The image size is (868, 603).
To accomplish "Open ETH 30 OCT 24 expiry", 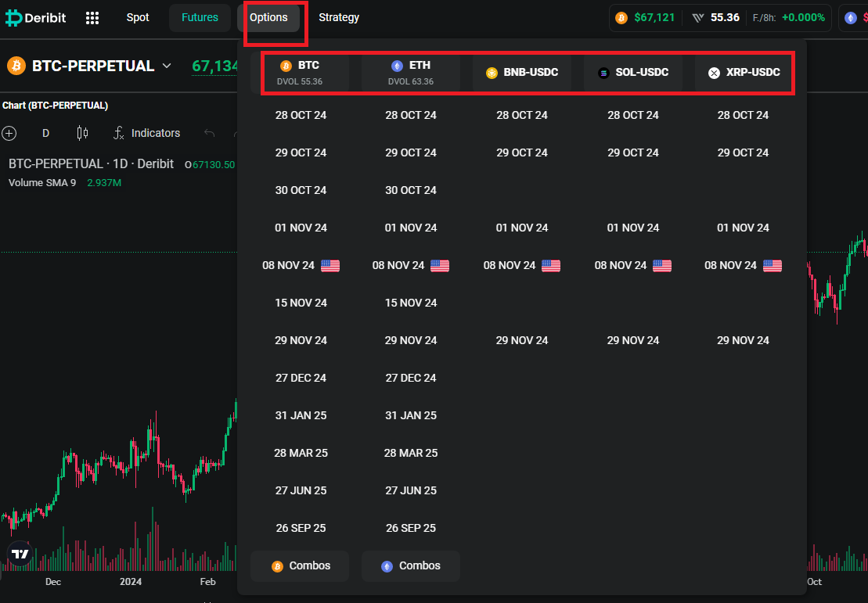I will (x=411, y=190).
